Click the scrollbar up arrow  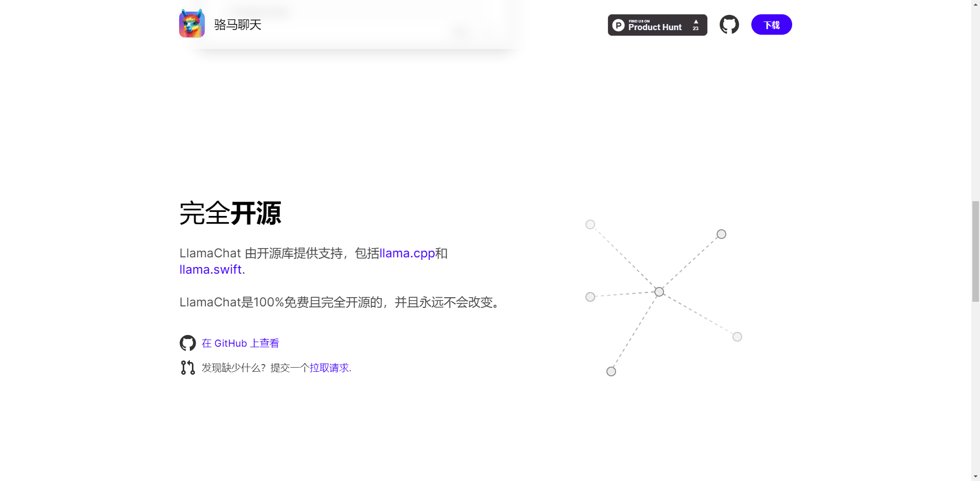point(975,4)
